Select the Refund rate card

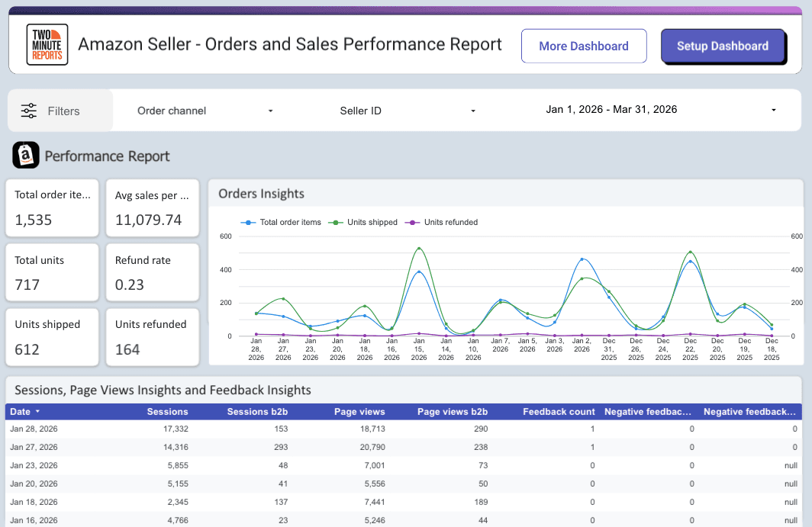tap(152, 272)
